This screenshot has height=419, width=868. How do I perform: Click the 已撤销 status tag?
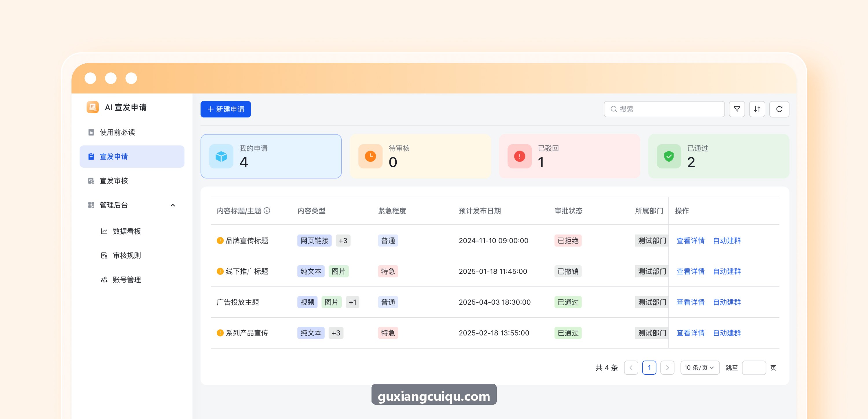568,271
